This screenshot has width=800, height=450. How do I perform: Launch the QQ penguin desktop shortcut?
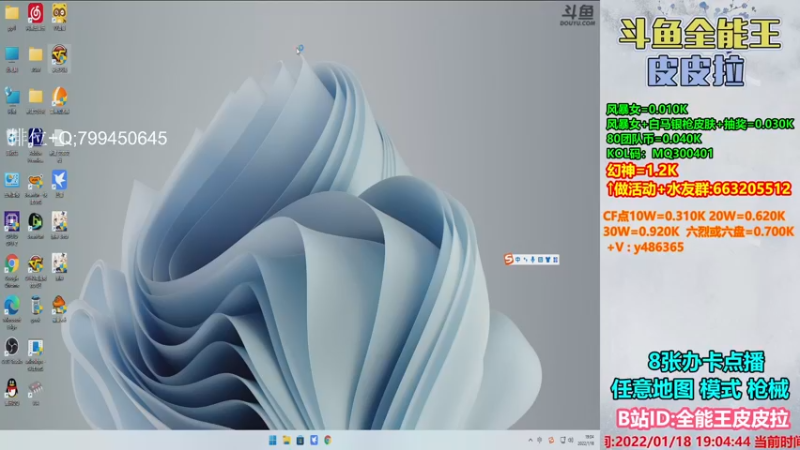(x=12, y=392)
